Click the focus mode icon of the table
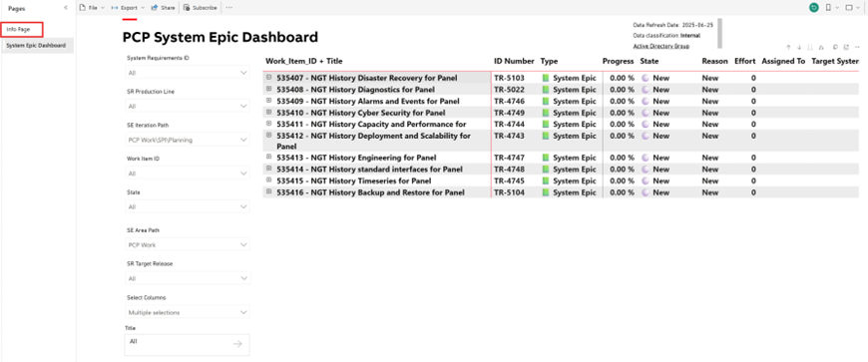This screenshot has height=362, width=868. click(x=846, y=48)
